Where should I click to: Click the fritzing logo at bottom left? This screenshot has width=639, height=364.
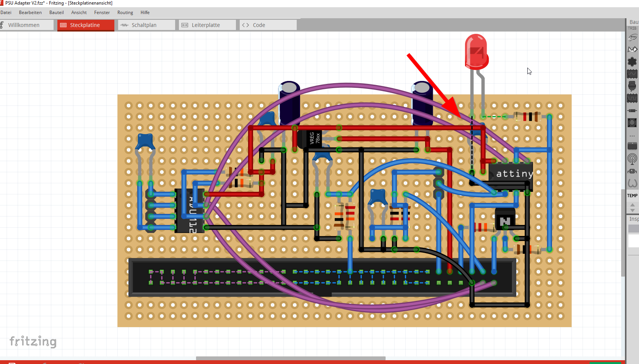33,341
